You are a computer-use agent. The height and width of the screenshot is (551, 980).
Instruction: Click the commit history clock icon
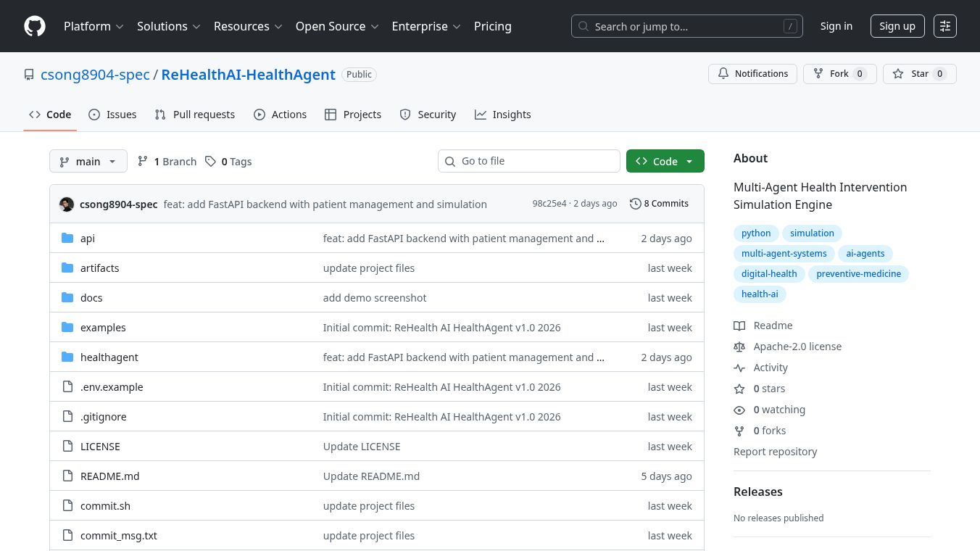pos(635,204)
